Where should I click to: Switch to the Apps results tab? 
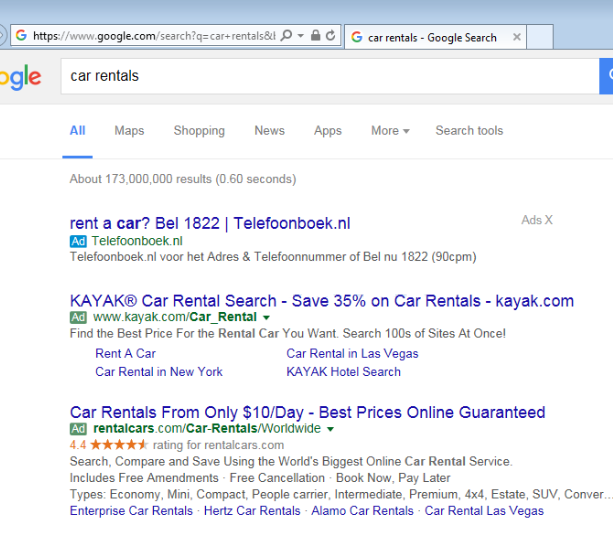tap(328, 131)
